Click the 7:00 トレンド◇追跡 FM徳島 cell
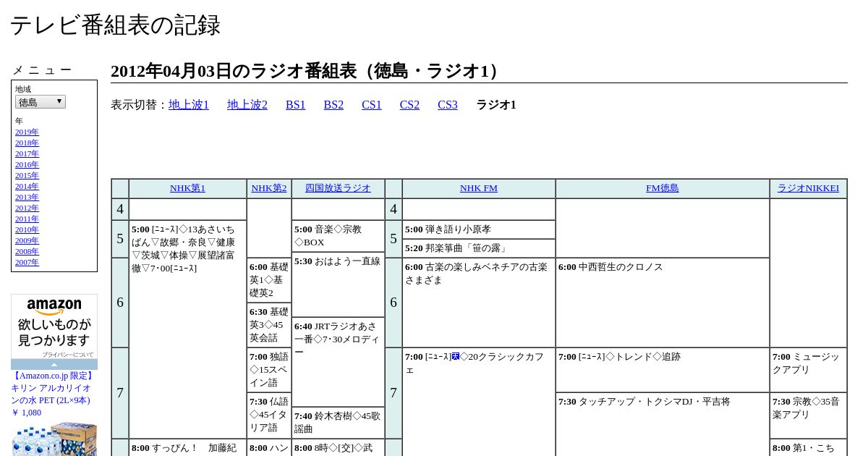868x456 pixels. pos(663,370)
